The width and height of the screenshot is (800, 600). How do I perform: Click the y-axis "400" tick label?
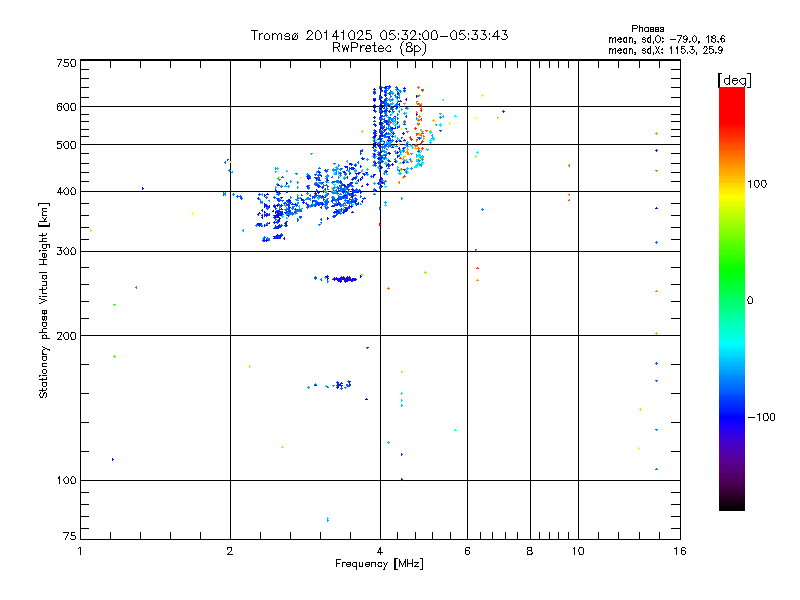tap(66, 192)
